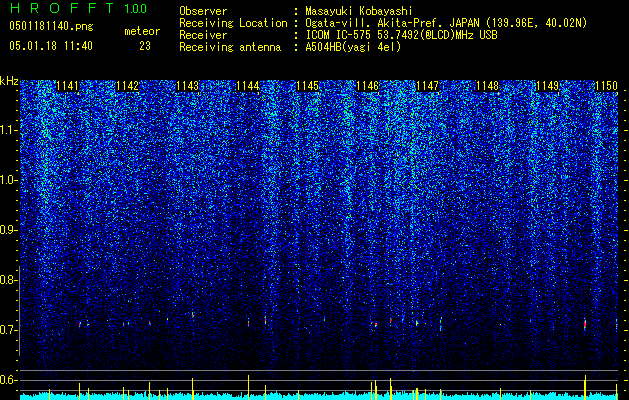This screenshot has width=629, height=400.
Task: Click the 0.6 frequency axis label
Action: pos(8,380)
